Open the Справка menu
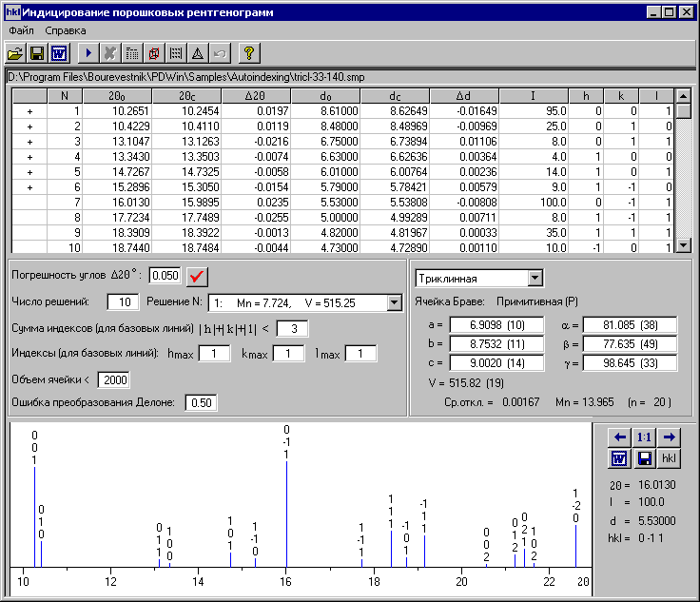Image resolution: width=700 pixels, height=602 pixels. click(65, 30)
